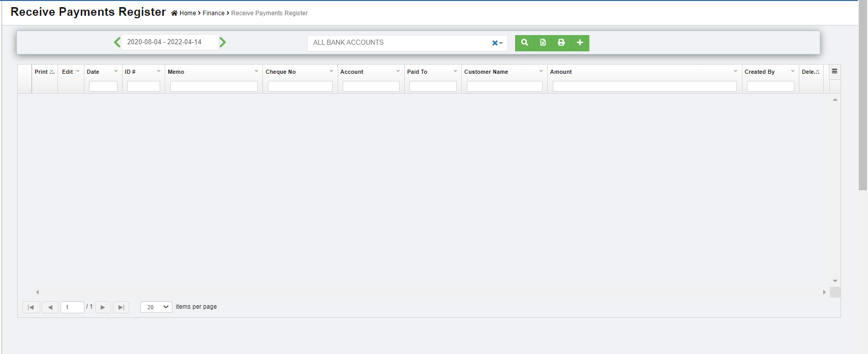868x354 pixels.
Task: Clear the bank account selection X
Action: [x=494, y=43]
